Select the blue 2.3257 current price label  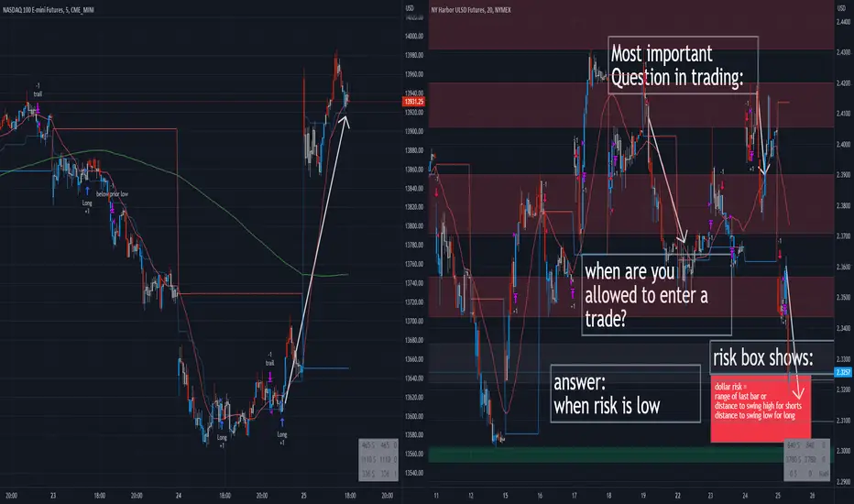[843, 372]
